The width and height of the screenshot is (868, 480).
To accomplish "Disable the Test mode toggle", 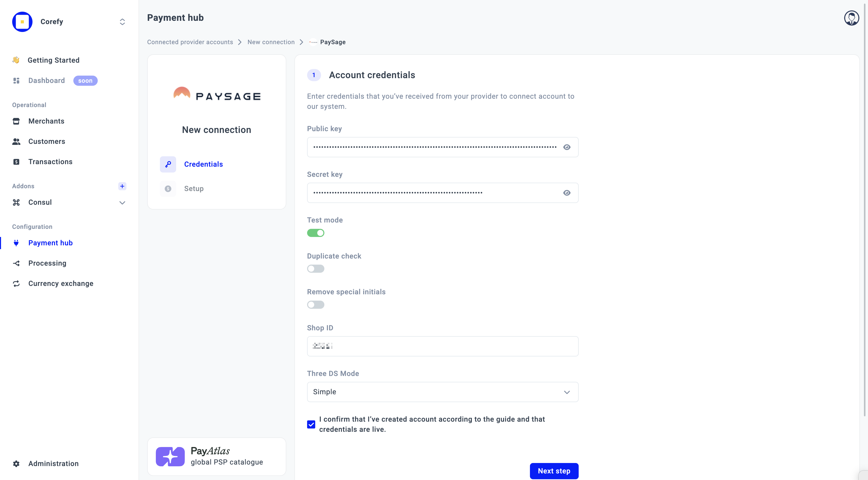I will (x=315, y=233).
